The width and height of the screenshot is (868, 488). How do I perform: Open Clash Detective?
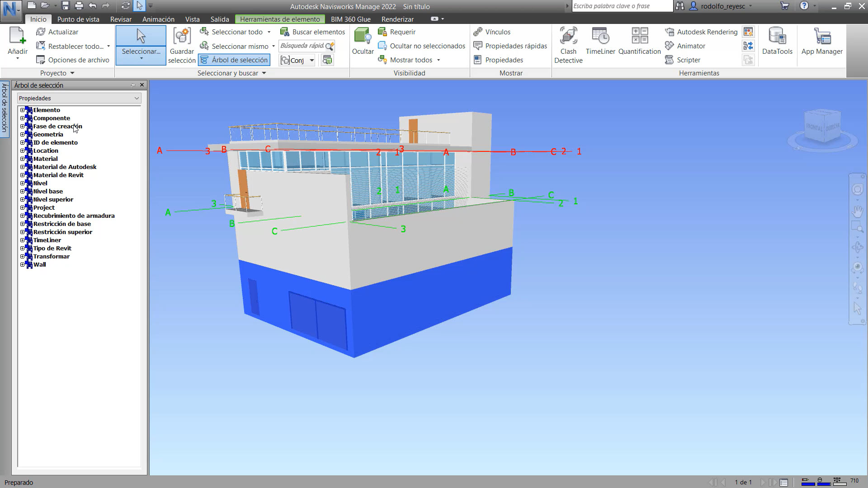(x=568, y=45)
